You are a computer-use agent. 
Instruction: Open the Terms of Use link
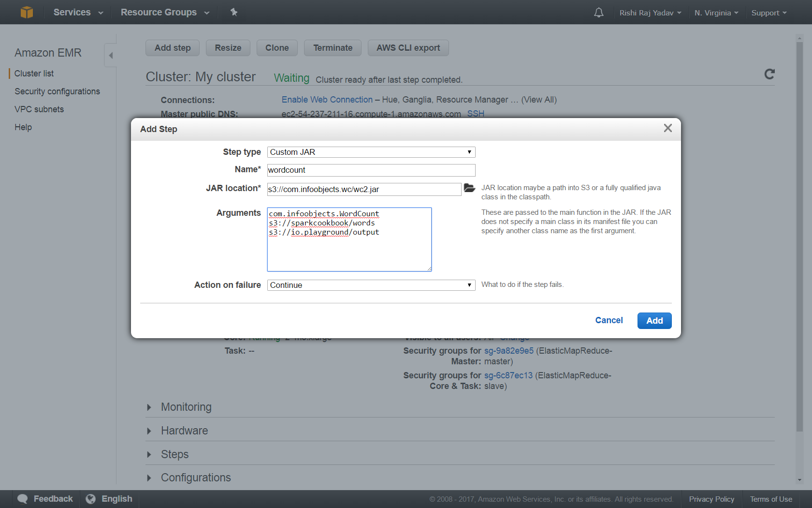[x=771, y=499]
